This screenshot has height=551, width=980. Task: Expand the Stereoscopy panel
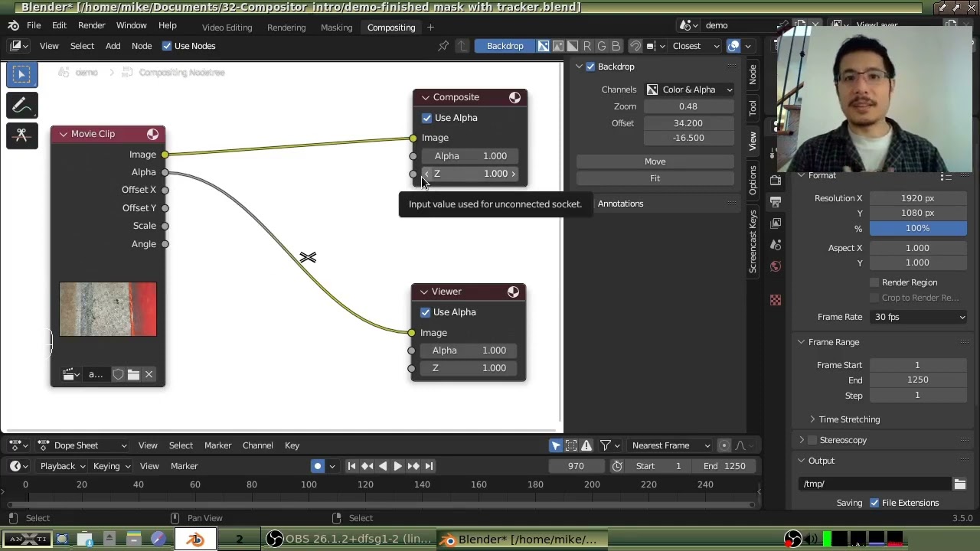coord(802,440)
